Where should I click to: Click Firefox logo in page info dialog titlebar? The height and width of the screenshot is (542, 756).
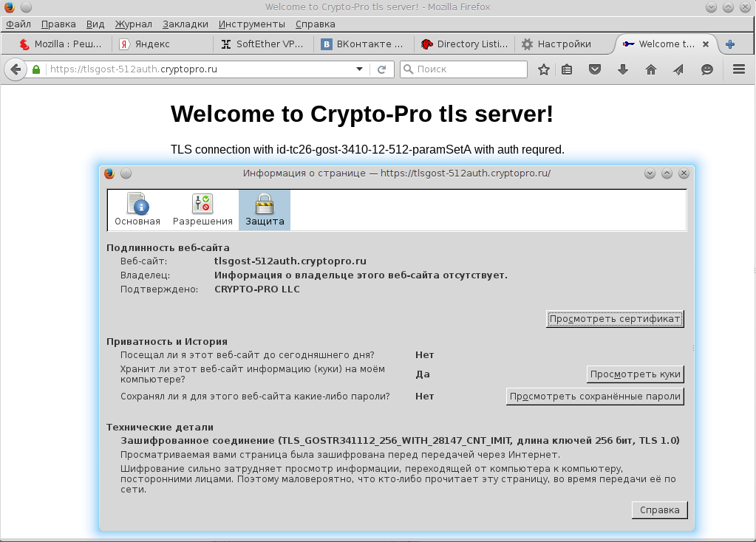(109, 174)
